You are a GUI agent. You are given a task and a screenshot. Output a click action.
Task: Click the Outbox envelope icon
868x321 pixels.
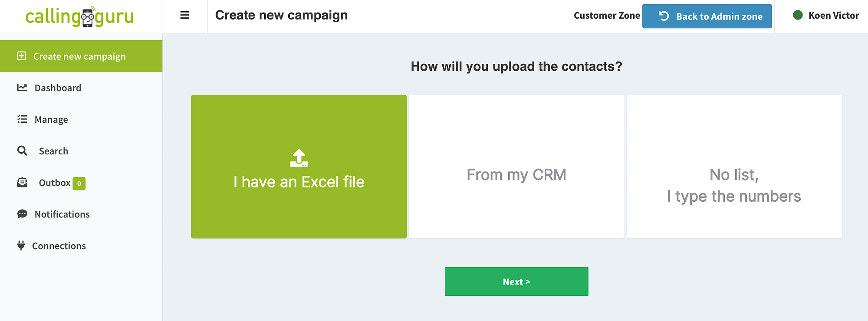coord(22,183)
